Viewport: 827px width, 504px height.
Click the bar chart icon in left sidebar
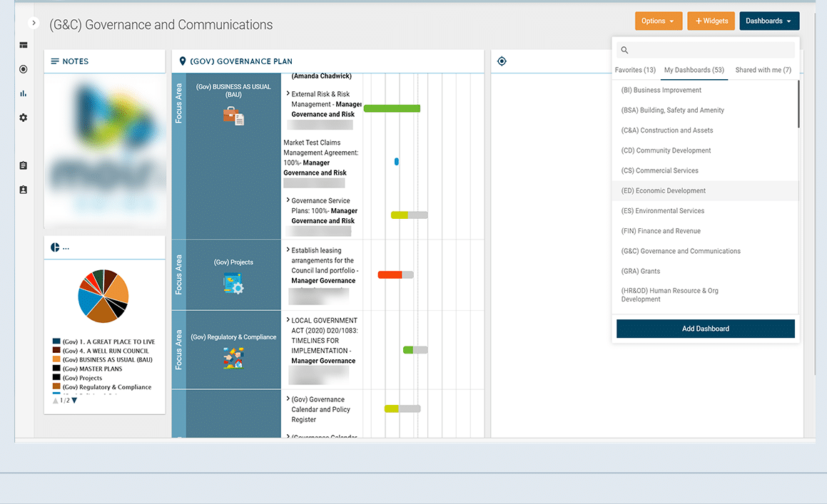[x=23, y=93]
